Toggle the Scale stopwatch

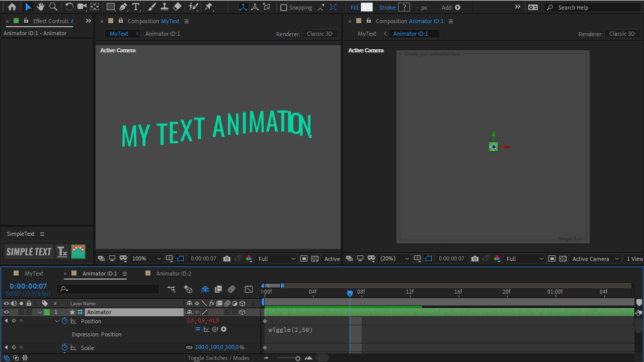click(x=65, y=347)
